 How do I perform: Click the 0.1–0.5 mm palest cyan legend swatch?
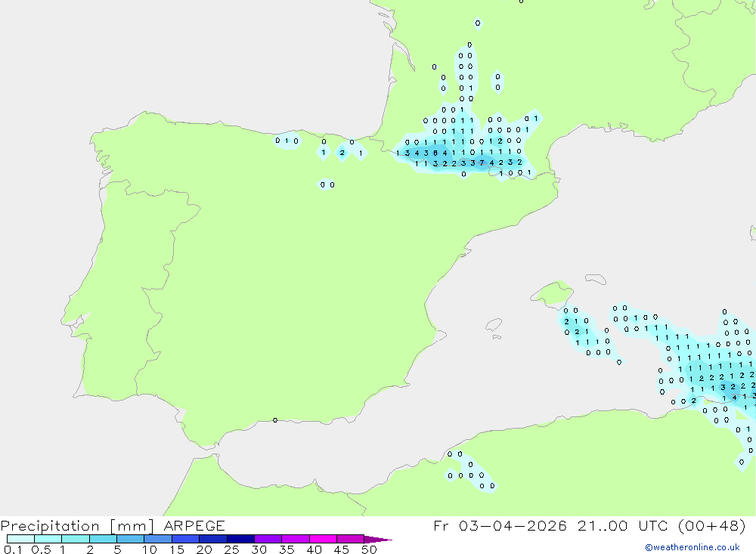point(20,539)
